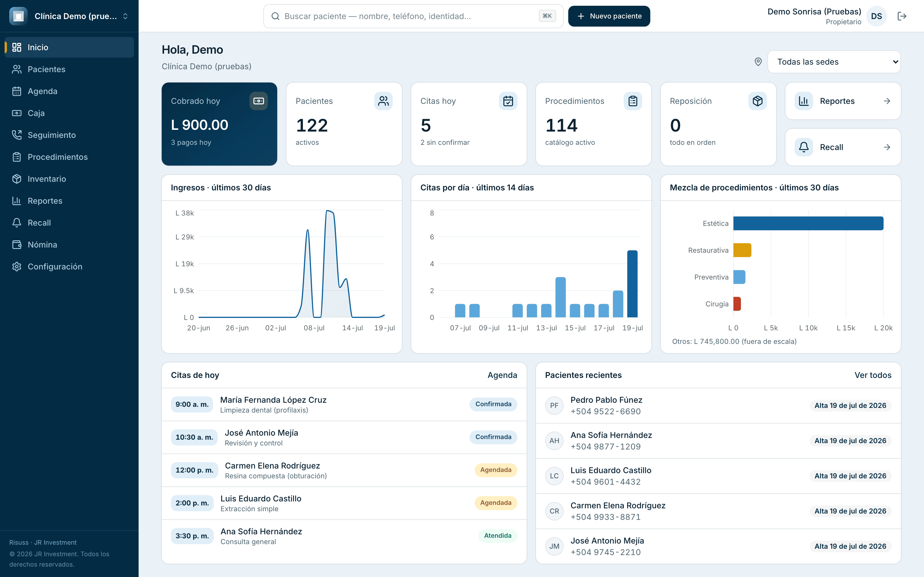Screen dimensions: 924x577
Task: Click the Estética bar in procedure chart
Action: tap(808, 223)
